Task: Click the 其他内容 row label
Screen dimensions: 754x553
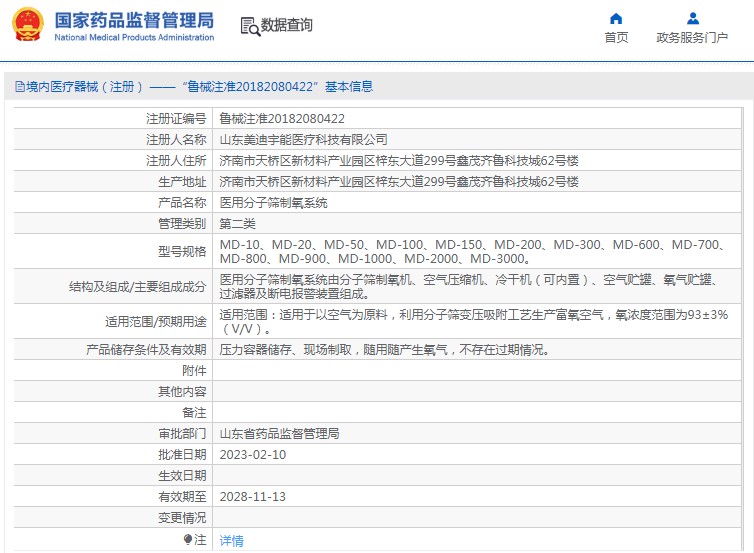Action: 182,392
